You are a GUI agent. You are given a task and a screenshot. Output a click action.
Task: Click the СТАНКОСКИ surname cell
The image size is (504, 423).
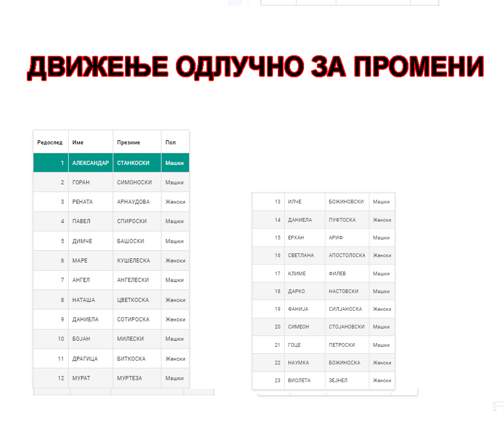click(x=133, y=163)
